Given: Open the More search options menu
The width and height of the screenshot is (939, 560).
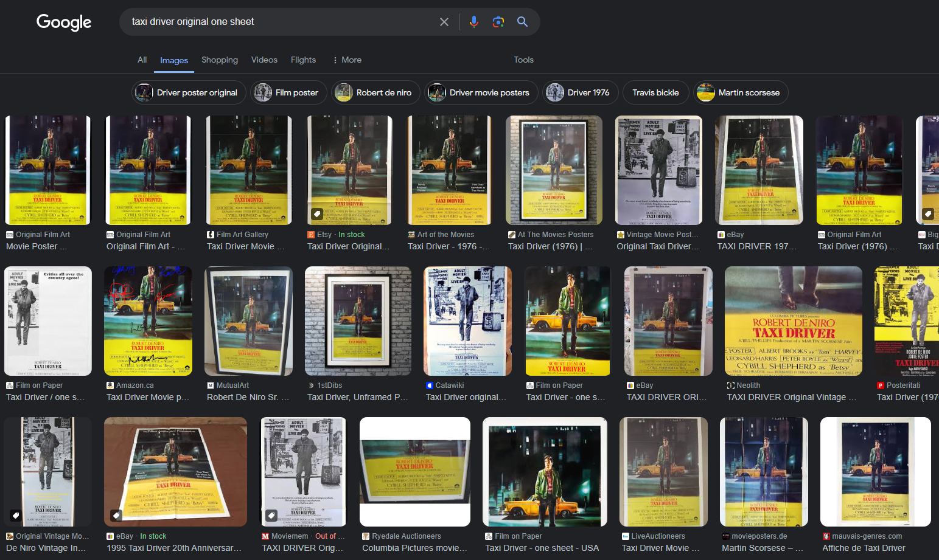Looking at the screenshot, I should pyautogui.click(x=347, y=60).
